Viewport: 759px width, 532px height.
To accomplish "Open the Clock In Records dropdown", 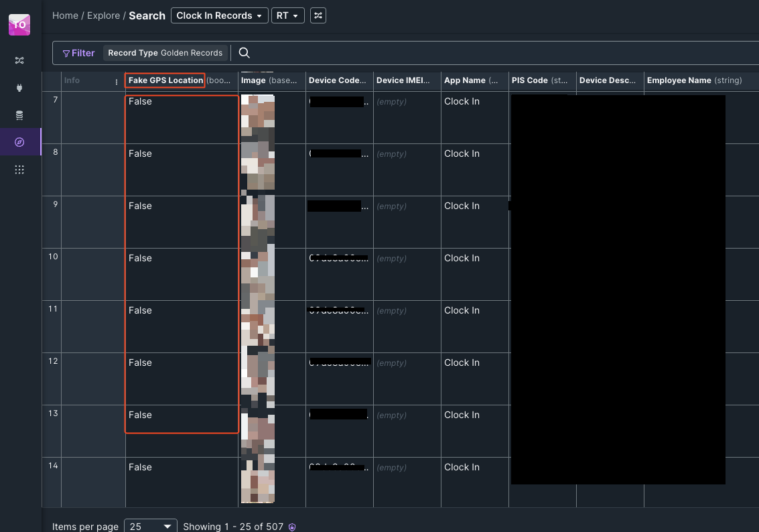I will pyautogui.click(x=219, y=15).
